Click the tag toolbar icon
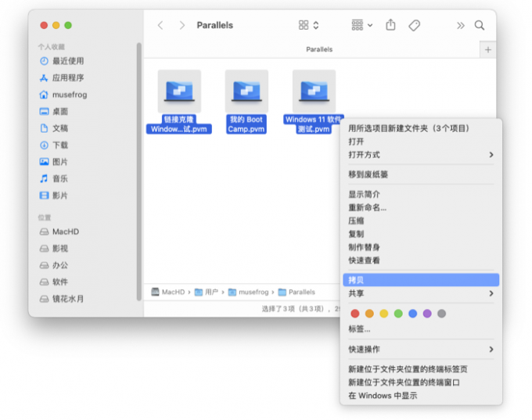The image size is (532, 420). pyautogui.click(x=415, y=25)
